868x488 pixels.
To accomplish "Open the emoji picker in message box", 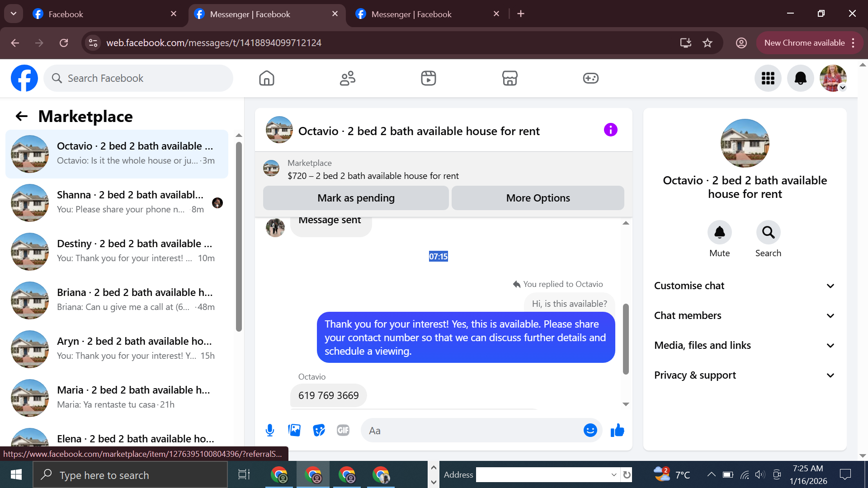I will click(x=590, y=430).
